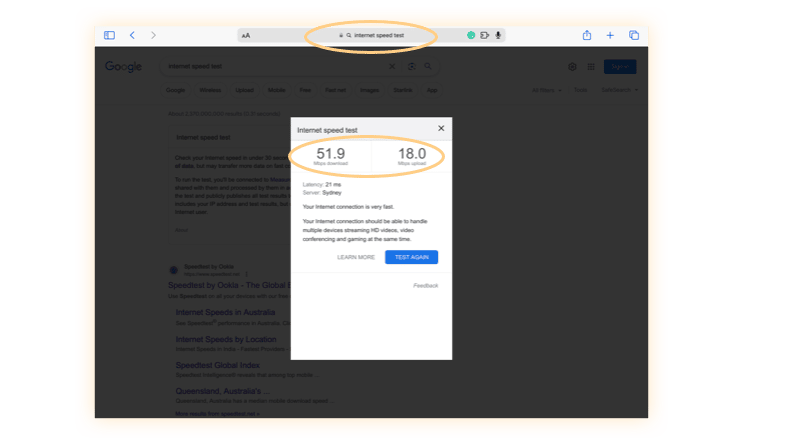The height and width of the screenshot is (445, 800).
Task: Open Internet Speeds by Location link
Action: click(226, 339)
